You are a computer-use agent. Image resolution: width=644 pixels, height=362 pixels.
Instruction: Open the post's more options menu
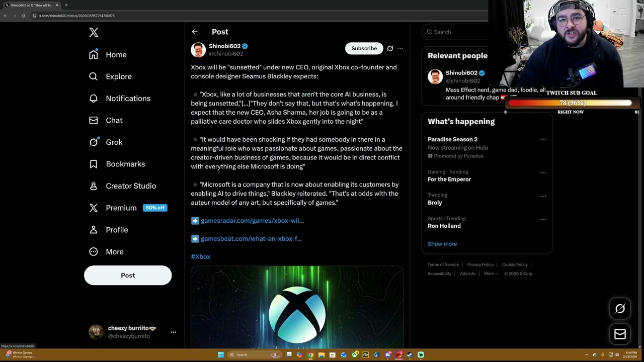(400, 48)
